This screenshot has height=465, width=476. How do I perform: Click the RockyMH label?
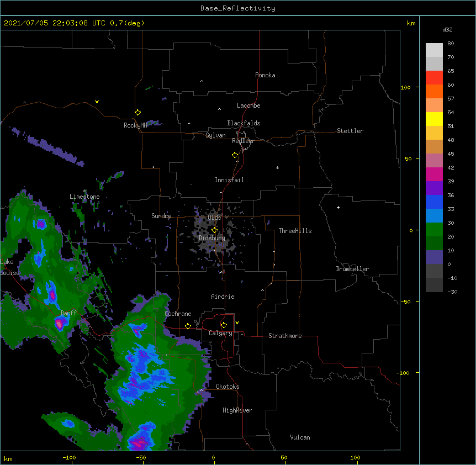(x=135, y=125)
